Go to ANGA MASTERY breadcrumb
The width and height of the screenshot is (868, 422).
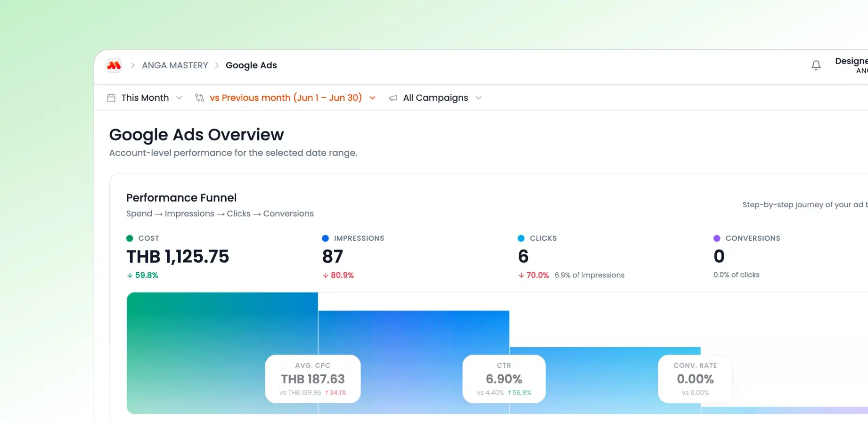[175, 65]
